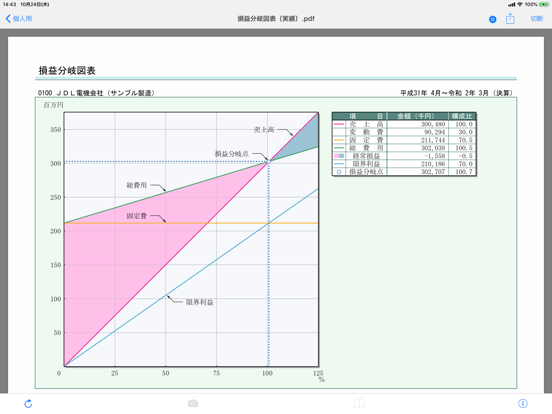Tap the green 総費用 legend swatch

tap(339, 148)
